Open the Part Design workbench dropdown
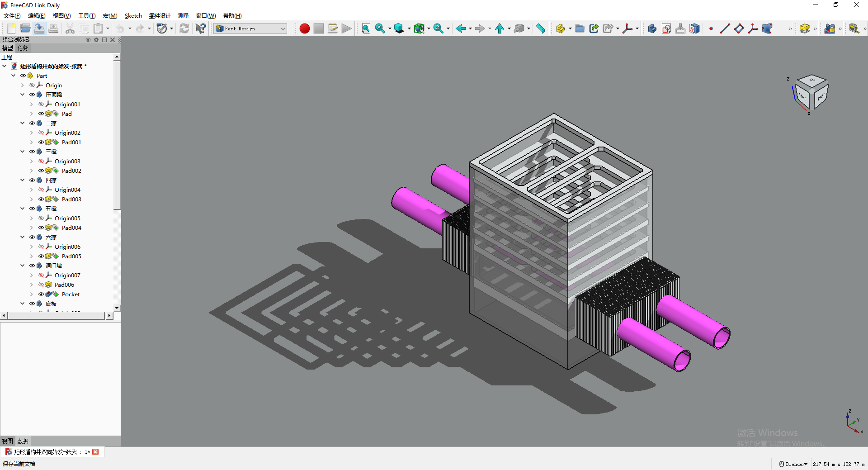This screenshot has width=868, height=470. point(250,28)
